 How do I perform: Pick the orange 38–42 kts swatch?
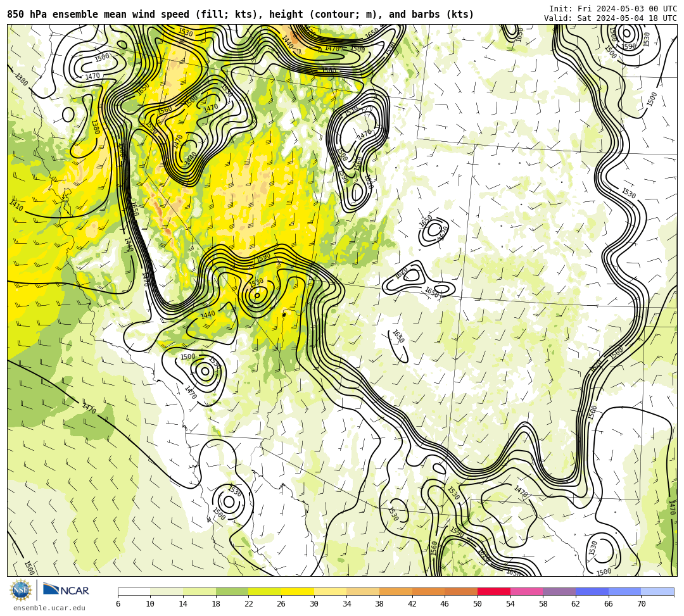[396, 591]
